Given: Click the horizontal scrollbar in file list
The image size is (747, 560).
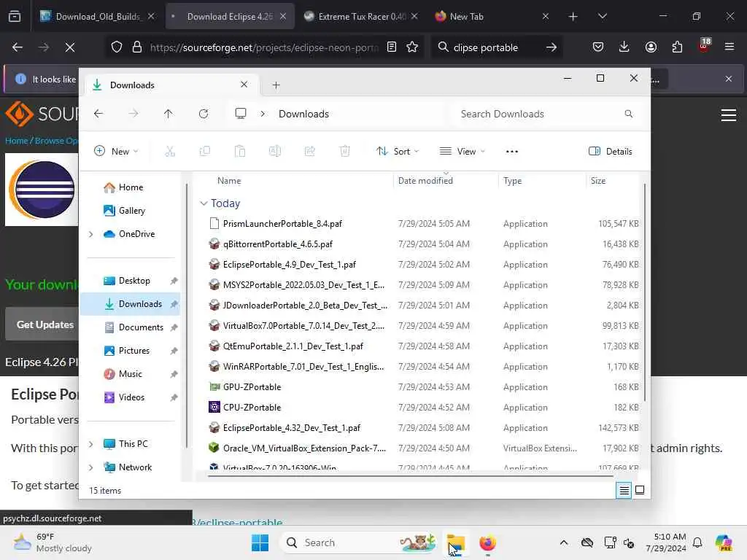Looking at the screenshot, I should pyautogui.click(x=410, y=475).
